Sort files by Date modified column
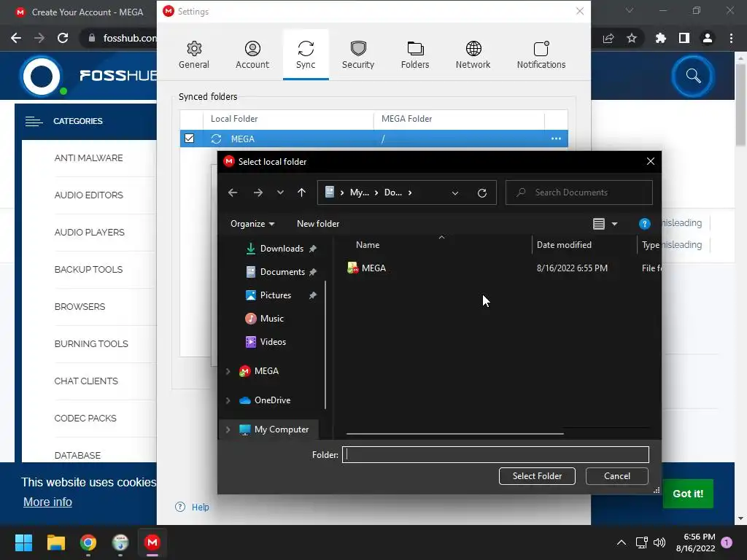 pos(564,245)
